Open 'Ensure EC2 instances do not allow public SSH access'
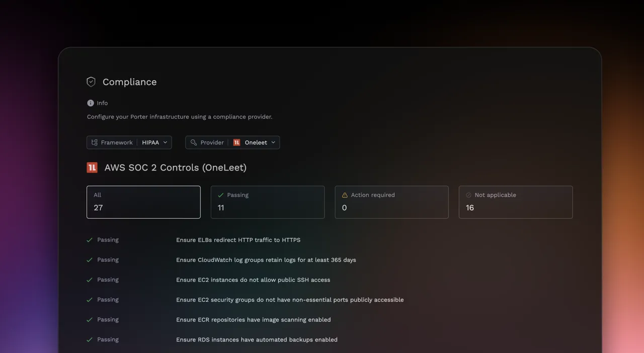This screenshot has width=644, height=353. coord(253,280)
